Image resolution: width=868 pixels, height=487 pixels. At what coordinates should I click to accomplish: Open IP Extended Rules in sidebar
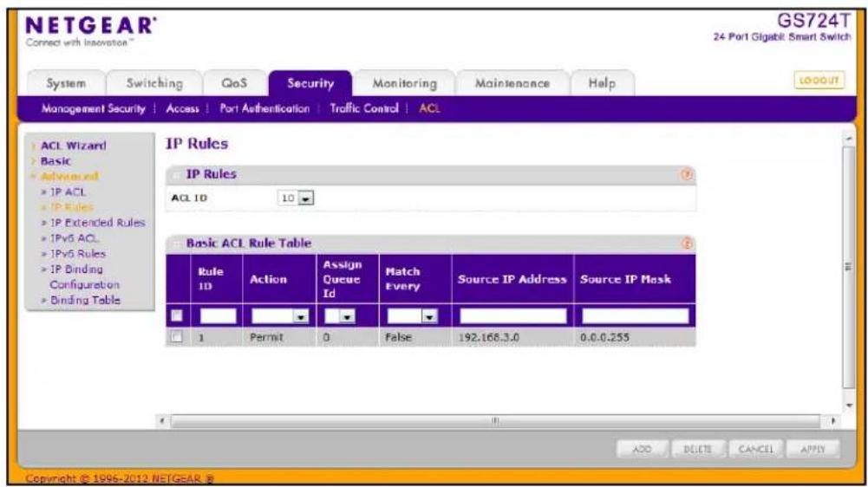[97, 223]
